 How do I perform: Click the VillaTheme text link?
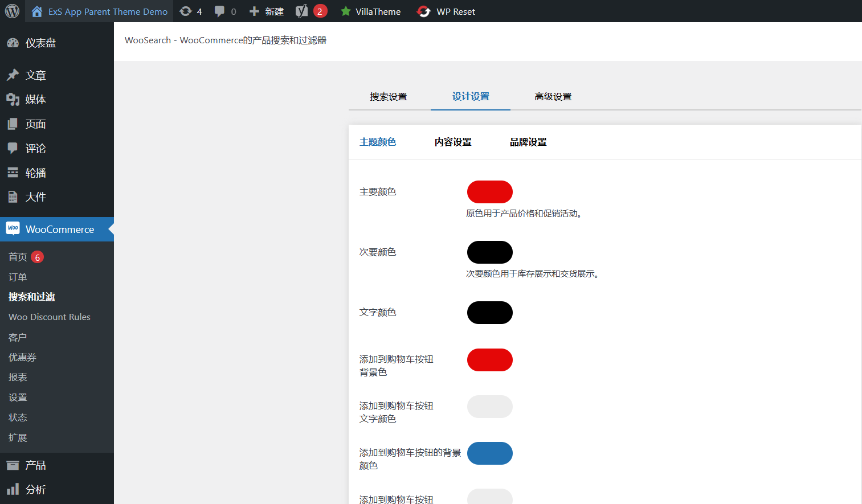click(x=378, y=11)
